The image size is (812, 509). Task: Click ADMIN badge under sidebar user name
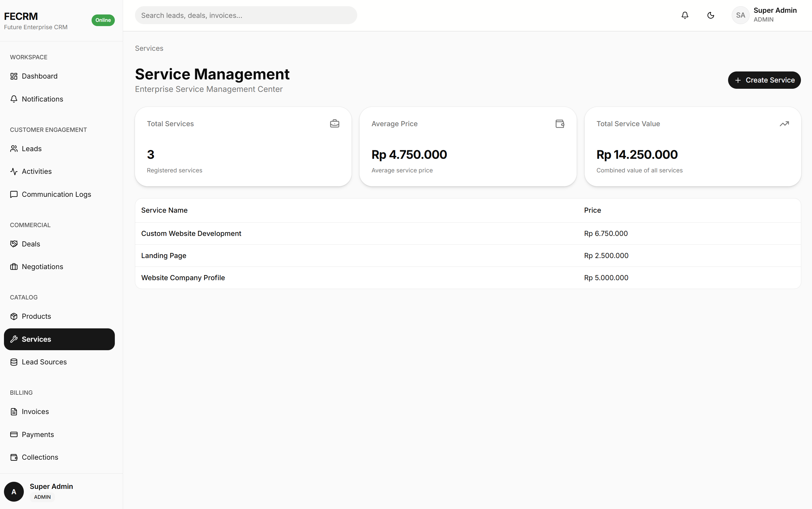tap(43, 497)
